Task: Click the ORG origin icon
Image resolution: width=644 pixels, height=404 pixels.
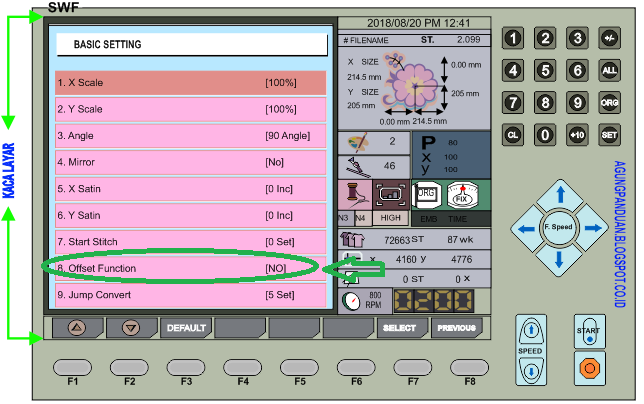Action: 426,195
